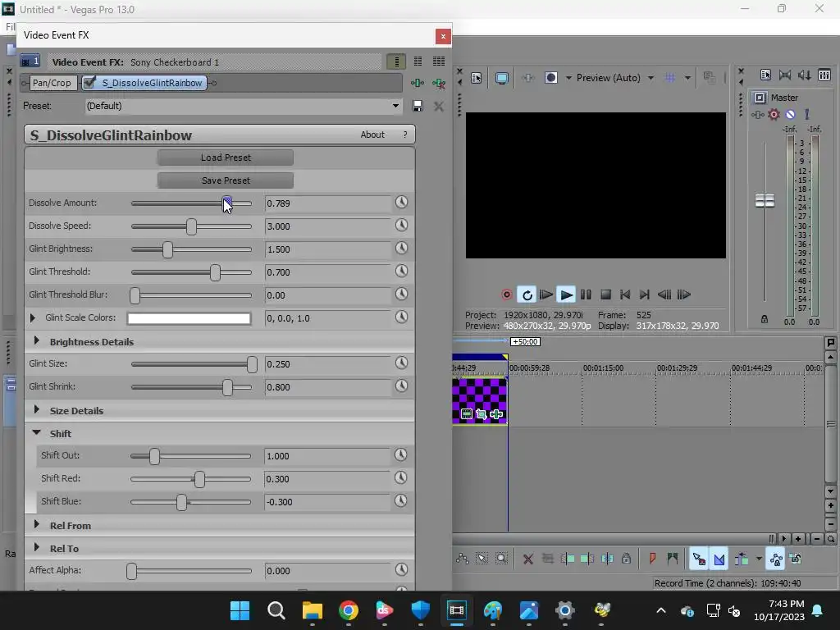Open overlays dropdown arrow beside grid icon

(687, 78)
